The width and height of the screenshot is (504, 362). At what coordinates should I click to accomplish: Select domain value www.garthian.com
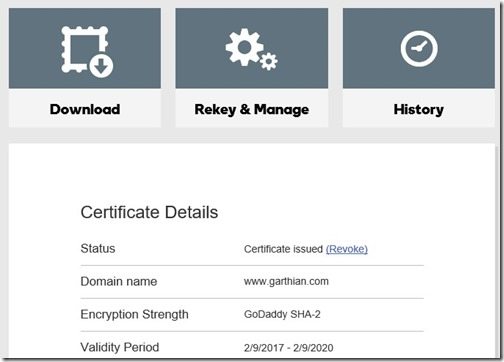click(286, 281)
